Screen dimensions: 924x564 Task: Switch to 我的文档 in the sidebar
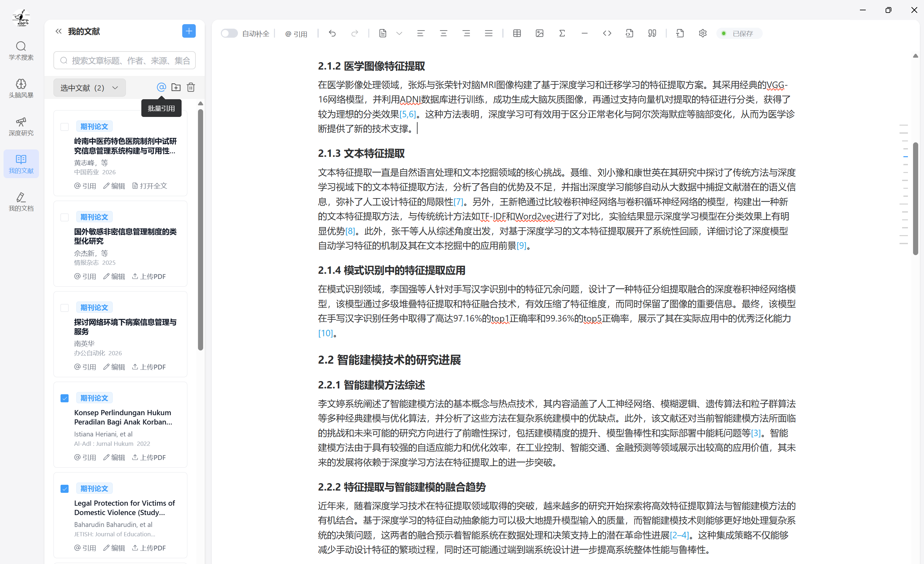21,202
